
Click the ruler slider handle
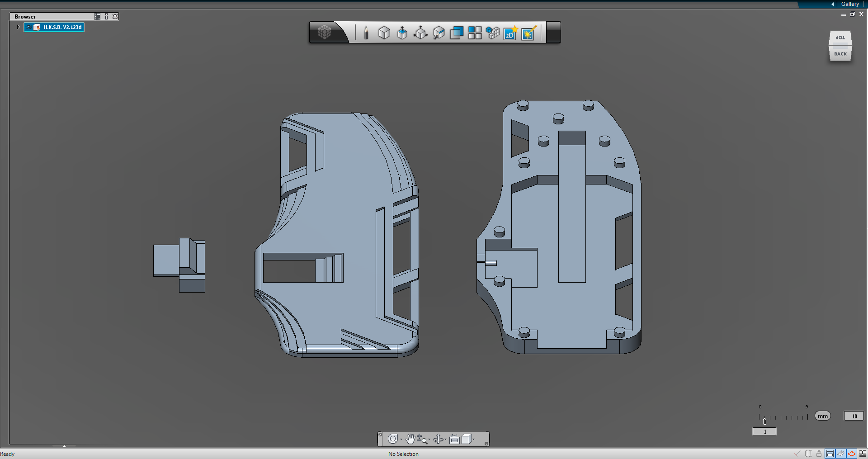pos(764,421)
